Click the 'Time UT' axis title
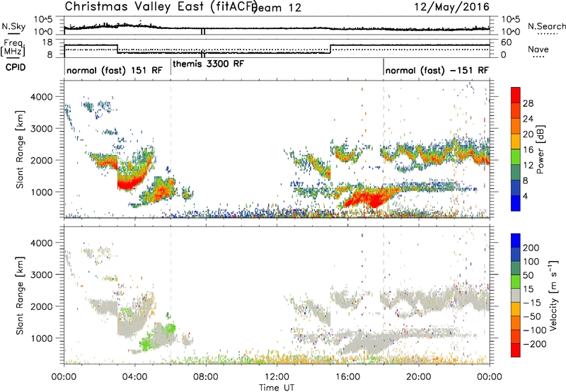 click(277, 387)
